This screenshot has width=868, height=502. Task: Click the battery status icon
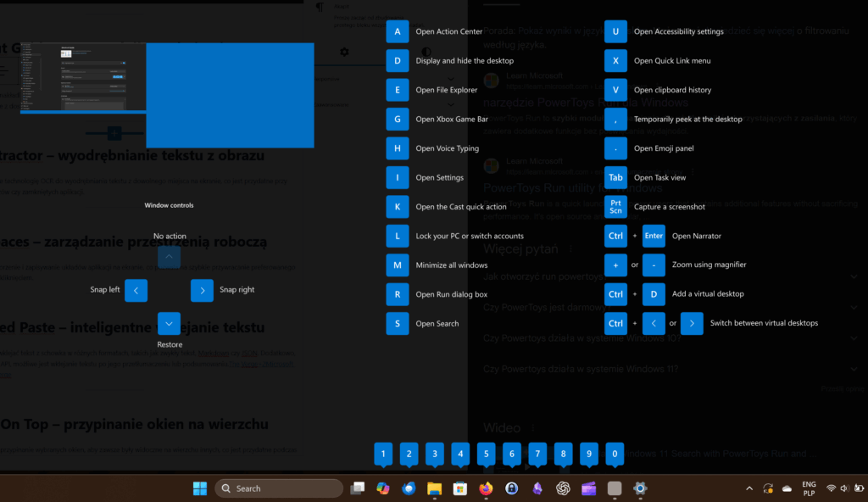pos(858,488)
